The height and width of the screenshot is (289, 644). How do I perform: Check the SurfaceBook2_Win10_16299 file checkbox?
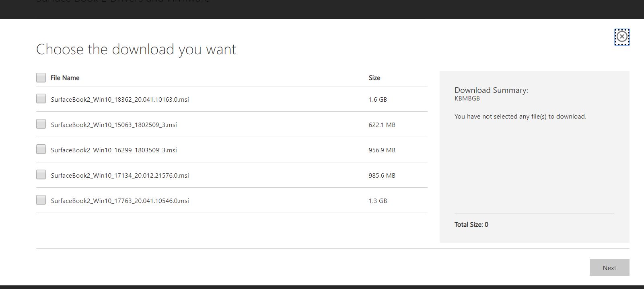41,150
